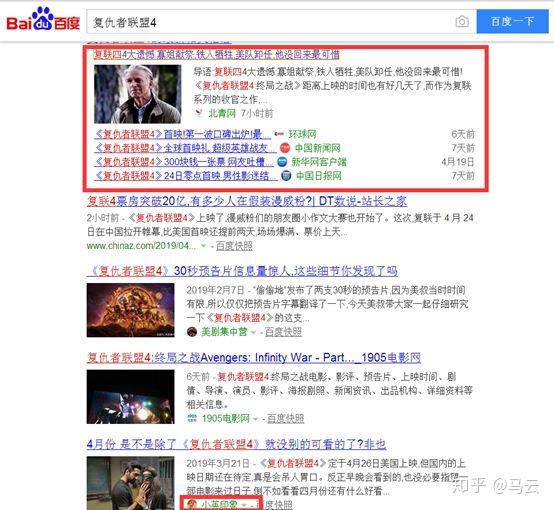The width and height of the screenshot is (554, 510).
Task: Expand dropdown arrow beside 小英印象
Action: [x=244, y=505]
